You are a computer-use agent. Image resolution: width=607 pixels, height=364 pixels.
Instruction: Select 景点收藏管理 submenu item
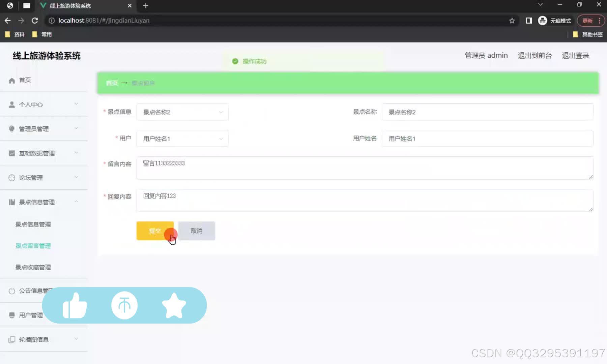pos(33,267)
